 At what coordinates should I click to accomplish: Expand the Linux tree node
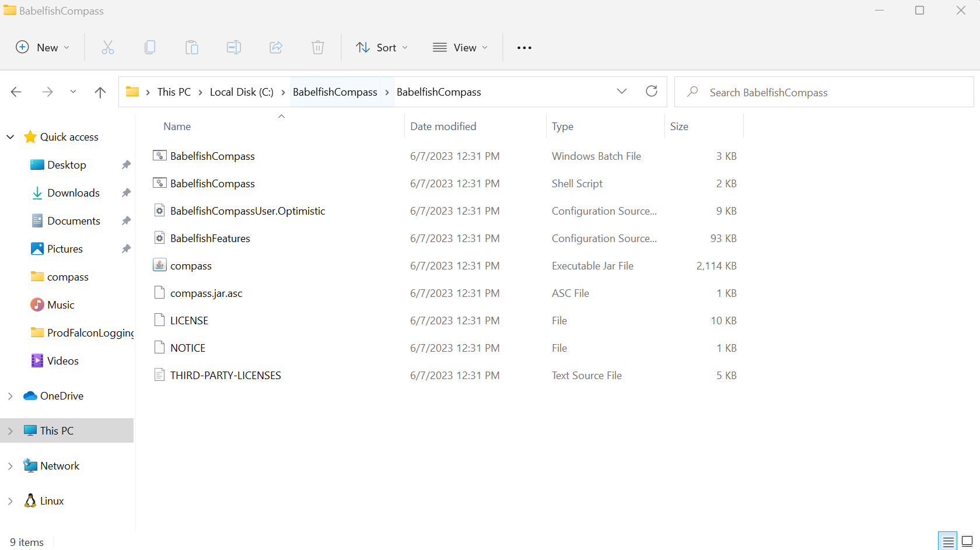10,501
